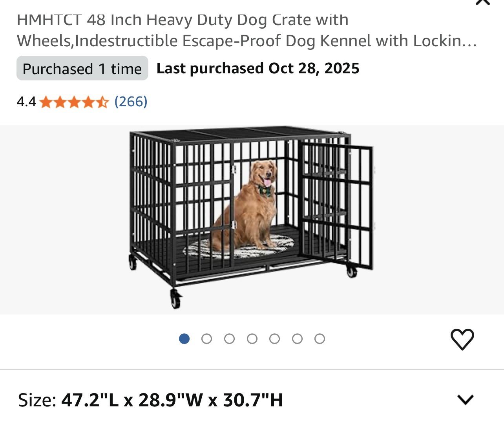Image resolution: width=504 pixels, height=426 pixels.
Task: Jump to the second product image dot
Action: coord(206,339)
